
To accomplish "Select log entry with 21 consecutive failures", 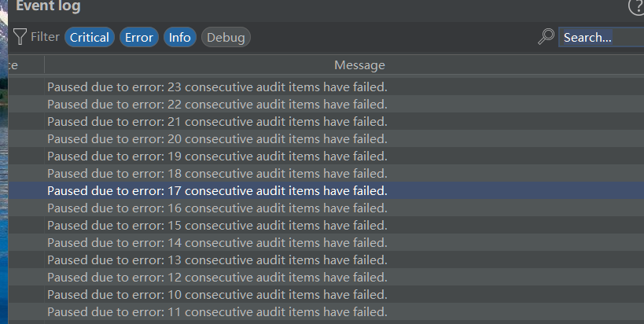I will pyautogui.click(x=217, y=121).
